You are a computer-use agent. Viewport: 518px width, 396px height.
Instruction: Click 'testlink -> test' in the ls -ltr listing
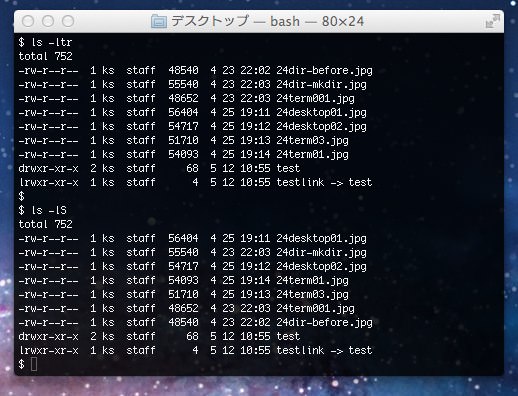coord(324,182)
